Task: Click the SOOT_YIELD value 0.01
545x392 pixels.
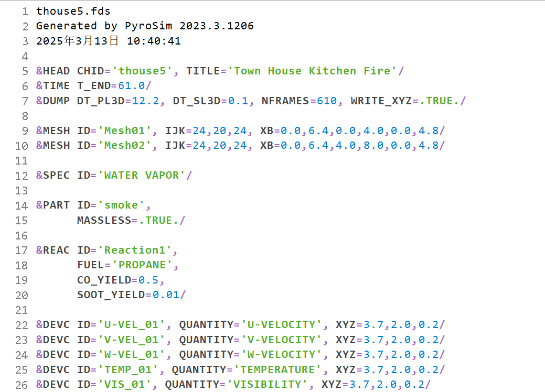Action: (x=166, y=295)
